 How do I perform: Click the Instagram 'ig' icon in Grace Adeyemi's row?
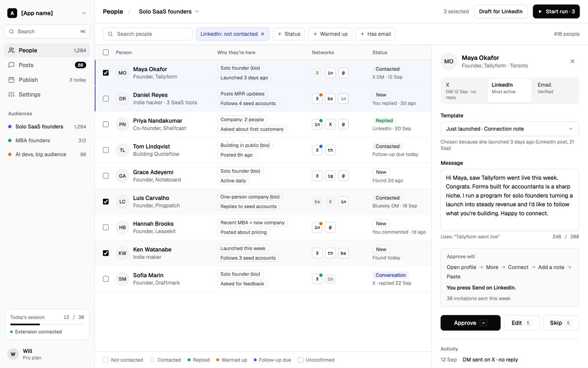330,176
